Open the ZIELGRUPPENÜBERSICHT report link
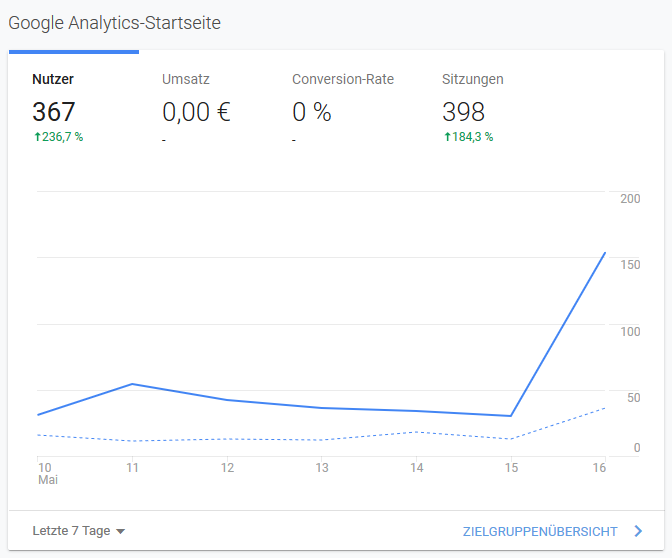Viewport: 672px width, 558px height. [x=540, y=531]
